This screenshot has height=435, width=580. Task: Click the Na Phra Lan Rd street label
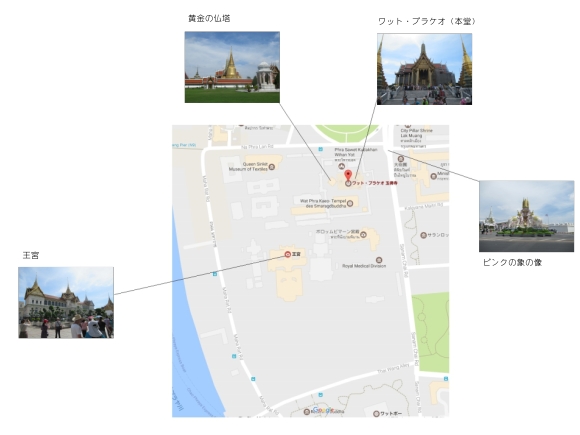(257, 147)
